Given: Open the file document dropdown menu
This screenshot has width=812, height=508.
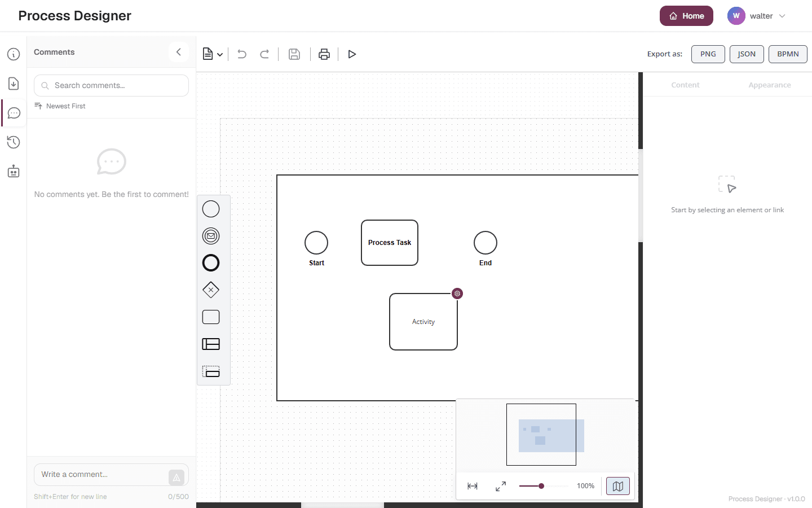Looking at the screenshot, I should tap(213, 54).
